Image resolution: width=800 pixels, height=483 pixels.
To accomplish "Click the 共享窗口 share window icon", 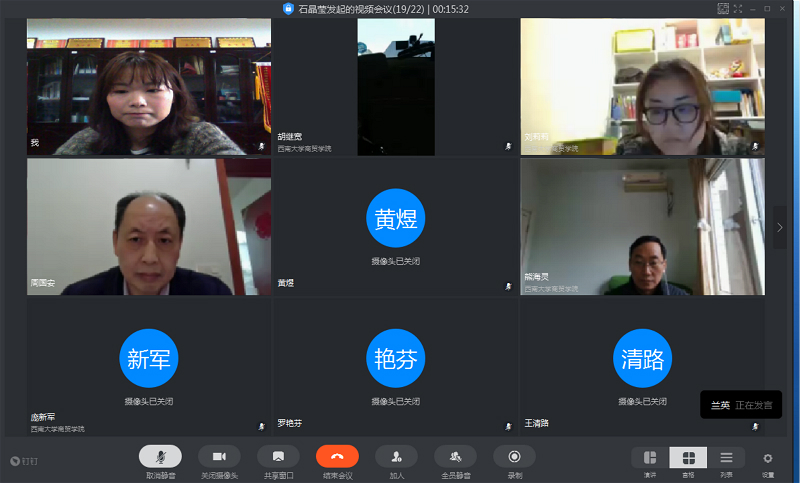I will click(278, 456).
